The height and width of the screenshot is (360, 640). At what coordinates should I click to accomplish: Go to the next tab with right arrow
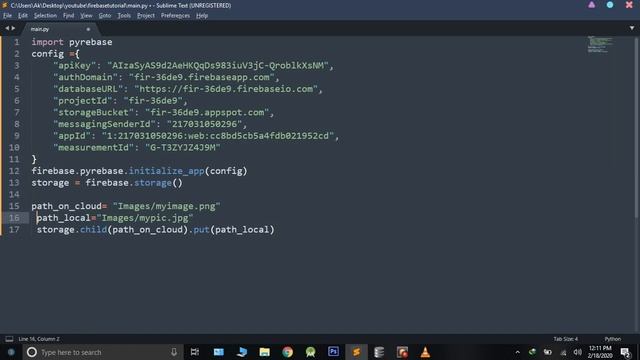pyautogui.click(x=13, y=28)
